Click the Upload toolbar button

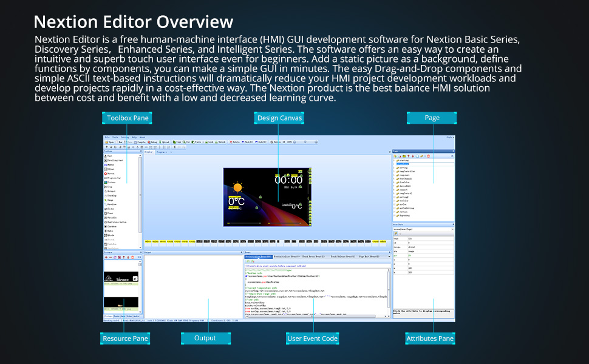[x=165, y=142]
